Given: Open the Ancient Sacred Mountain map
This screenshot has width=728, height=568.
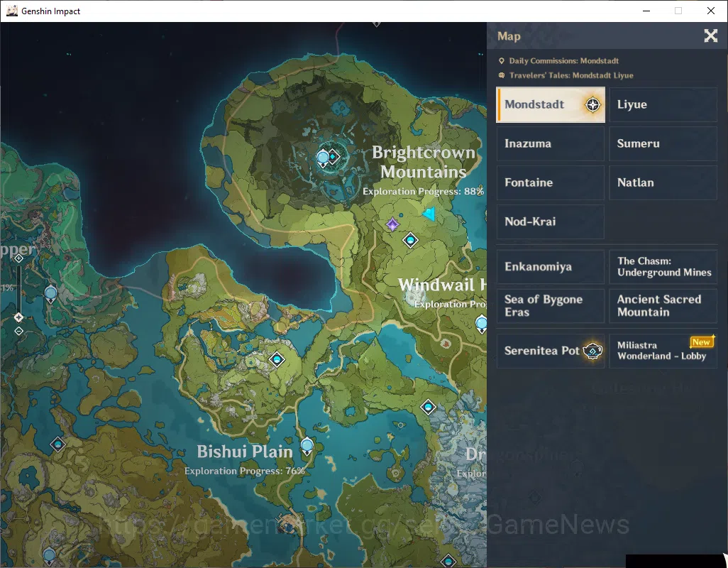Looking at the screenshot, I should (x=663, y=305).
